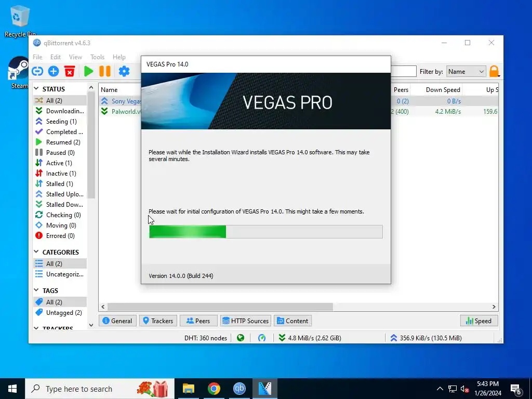
Task: Open Recycle Bin desktop icon
Action: [x=20, y=21]
